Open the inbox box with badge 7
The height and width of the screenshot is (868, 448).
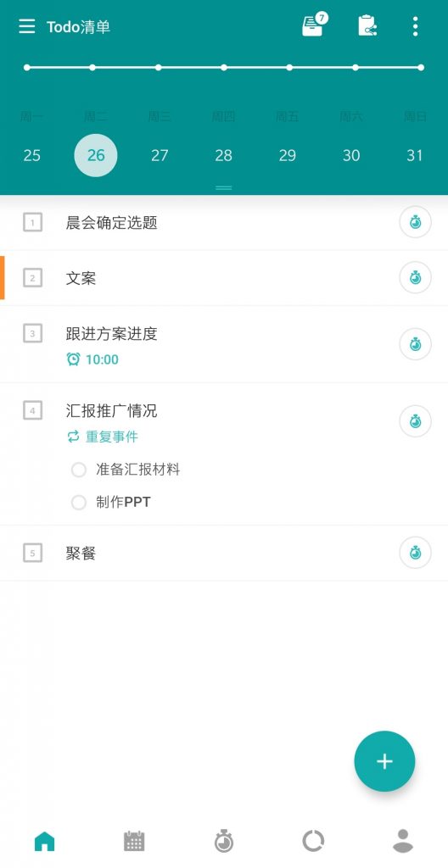click(315, 25)
